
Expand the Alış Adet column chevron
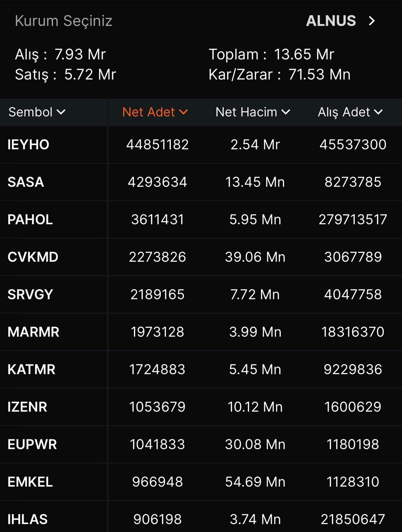click(x=378, y=112)
